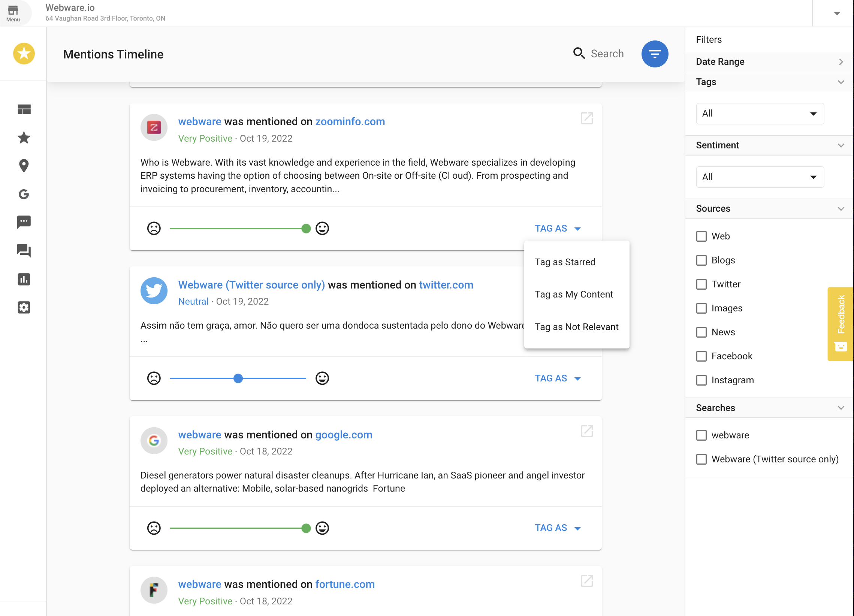Click the search magnifier icon
The image size is (854, 616).
tap(579, 54)
